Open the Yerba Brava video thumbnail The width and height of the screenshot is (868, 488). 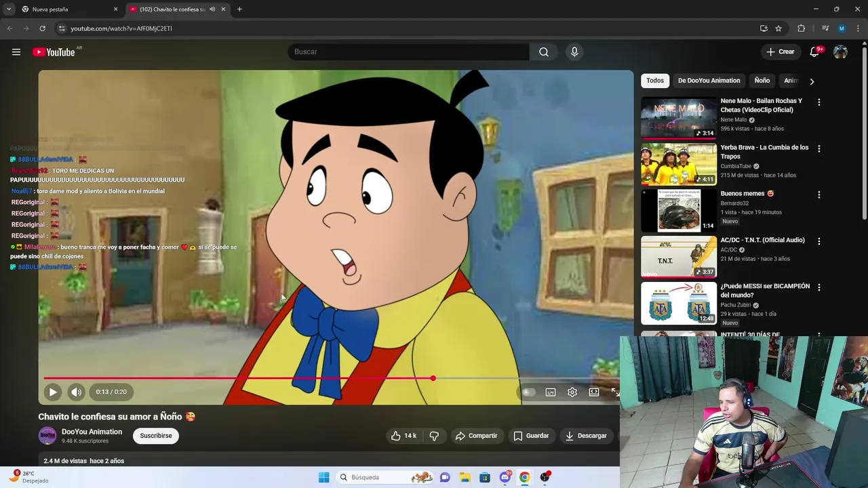click(679, 164)
